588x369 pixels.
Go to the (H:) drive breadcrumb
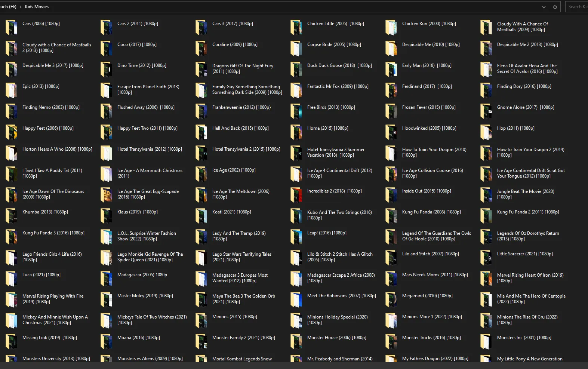(8, 7)
